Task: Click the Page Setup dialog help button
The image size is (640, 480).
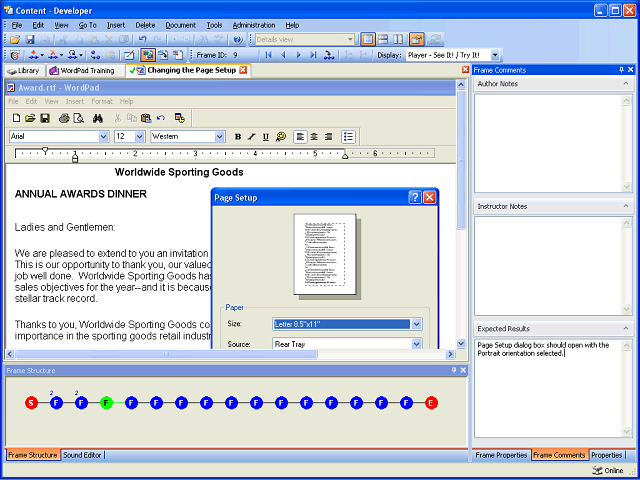Action: pyautogui.click(x=415, y=198)
